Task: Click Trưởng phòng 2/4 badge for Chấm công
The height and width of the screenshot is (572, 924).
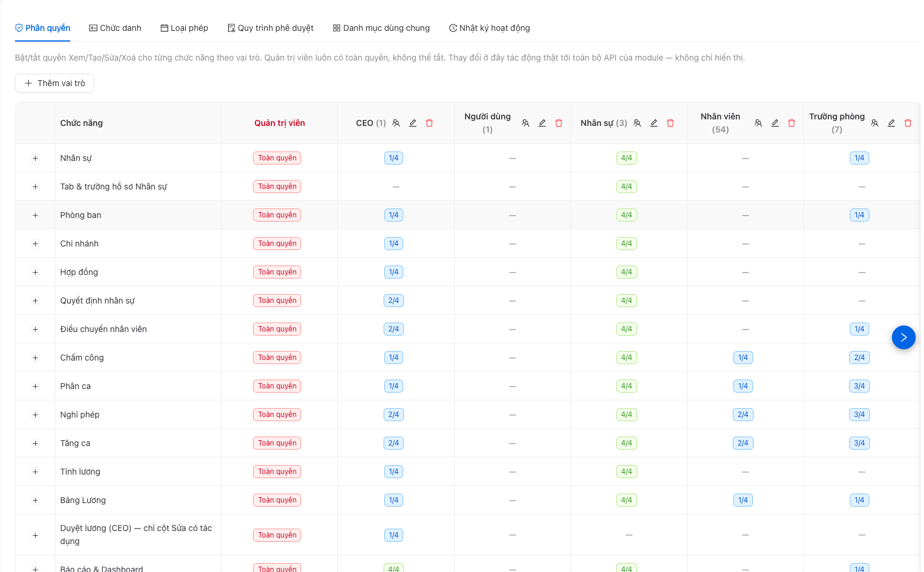Action: (859, 358)
